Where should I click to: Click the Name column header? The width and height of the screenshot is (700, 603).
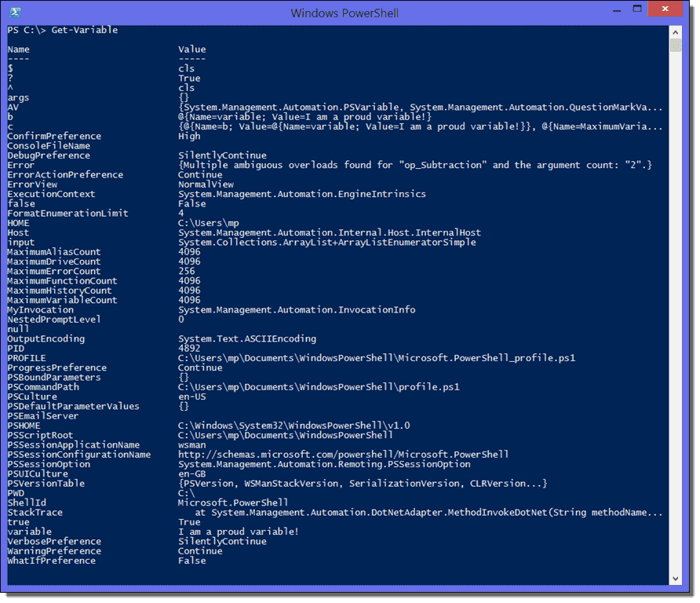coord(18,49)
